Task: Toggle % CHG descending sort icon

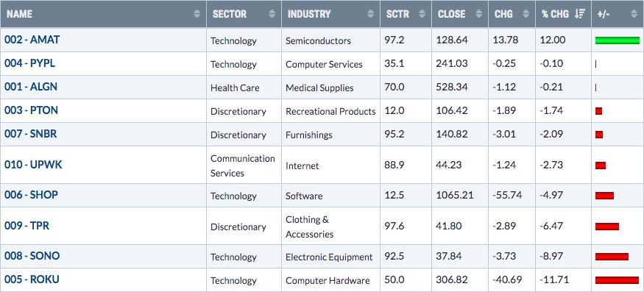Action: click(580, 14)
